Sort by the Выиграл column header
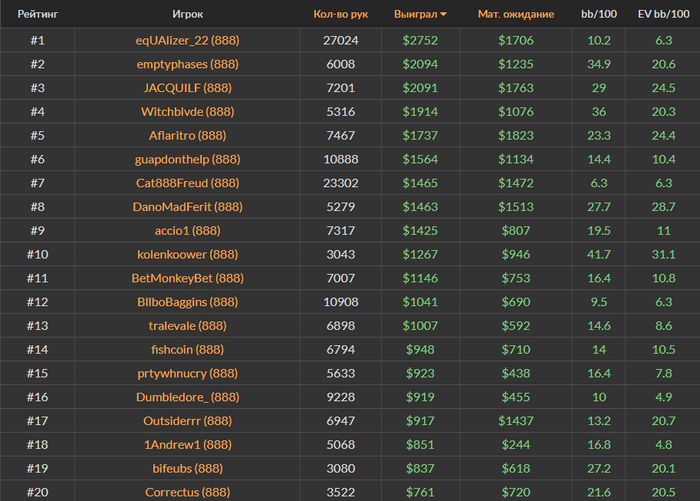 pyautogui.click(x=420, y=14)
